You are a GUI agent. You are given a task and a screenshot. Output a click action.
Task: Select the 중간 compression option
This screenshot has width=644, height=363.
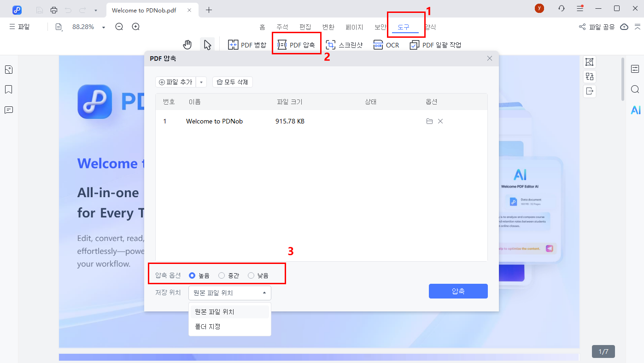pos(222,275)
